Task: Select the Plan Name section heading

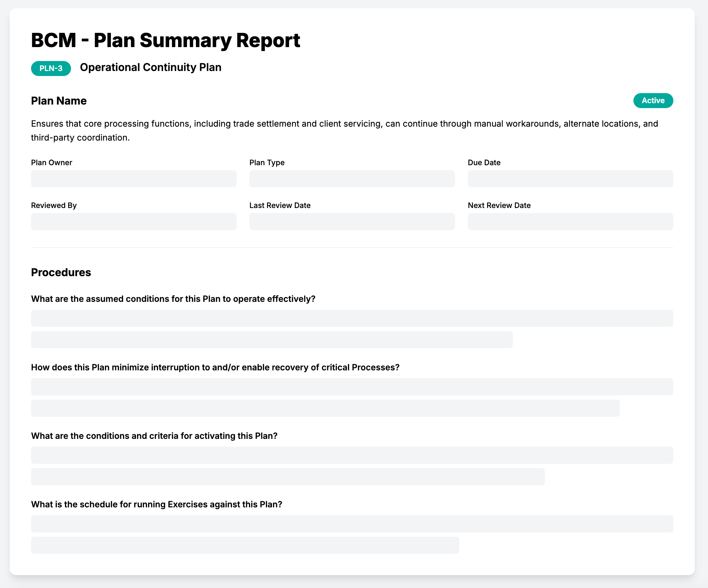Action: [x=59, y=101]
